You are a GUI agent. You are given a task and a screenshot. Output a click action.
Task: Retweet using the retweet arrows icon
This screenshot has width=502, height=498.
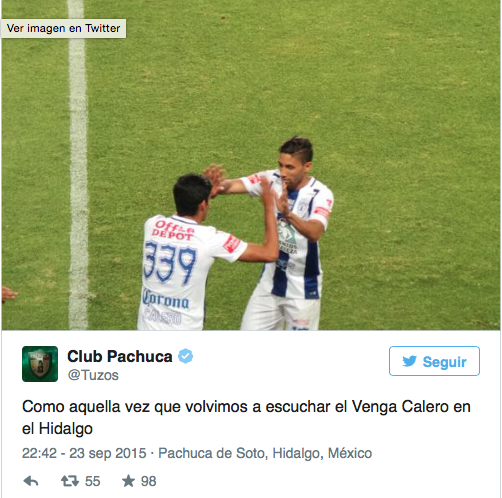coord(70,481)
